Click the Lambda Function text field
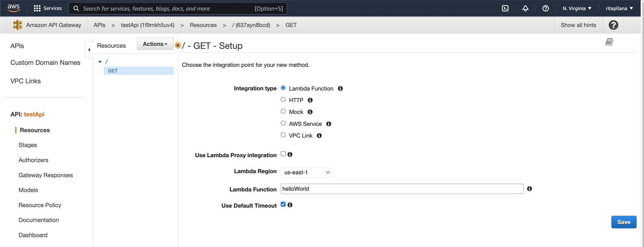 [401, 189]
